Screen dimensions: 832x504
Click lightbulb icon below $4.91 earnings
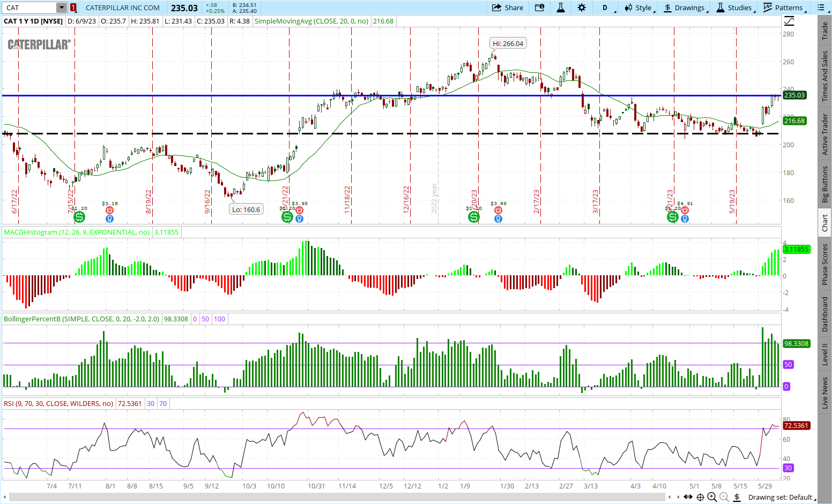[x=685, y=219]
